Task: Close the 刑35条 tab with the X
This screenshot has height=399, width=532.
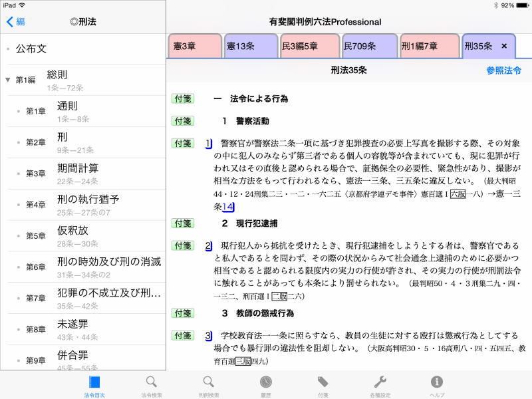Action: [x=504, y=46]
